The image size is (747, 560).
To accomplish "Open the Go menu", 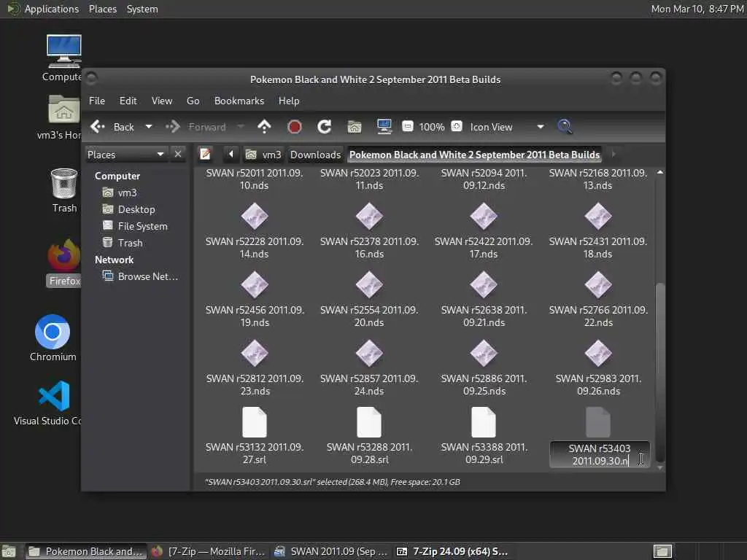I will [x=193, y=101].
